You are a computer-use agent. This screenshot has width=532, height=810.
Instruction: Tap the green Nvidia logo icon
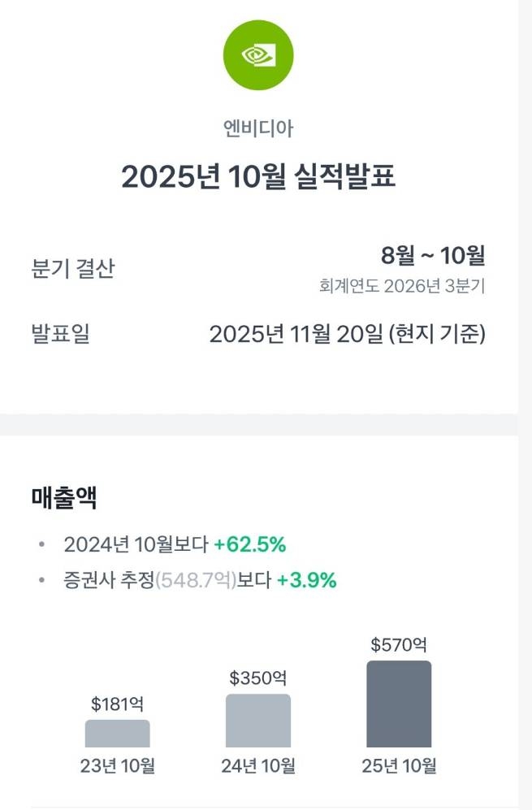pyautogui.click(x=258, y=55)
